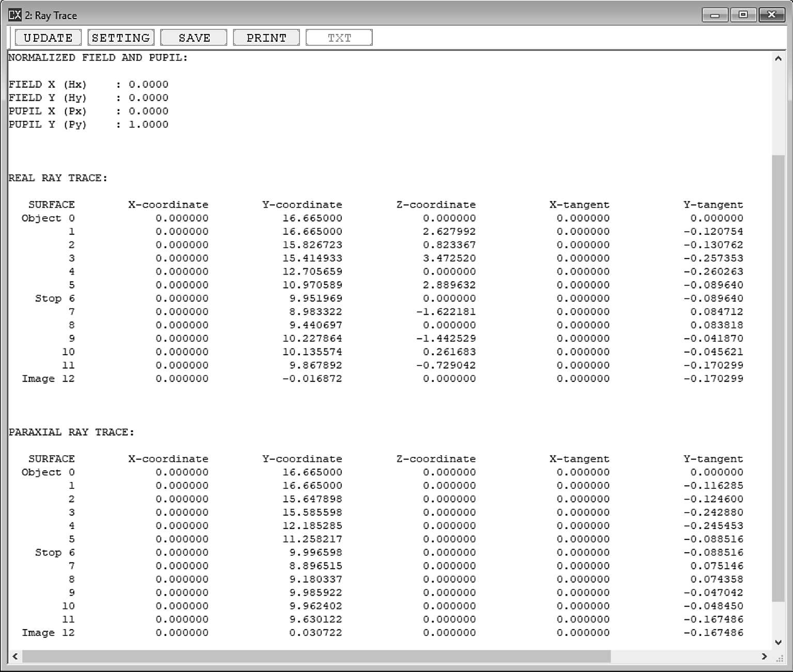Click the horizontal scrollbar left arrow
793x672 pixels.
click(15, 657)
